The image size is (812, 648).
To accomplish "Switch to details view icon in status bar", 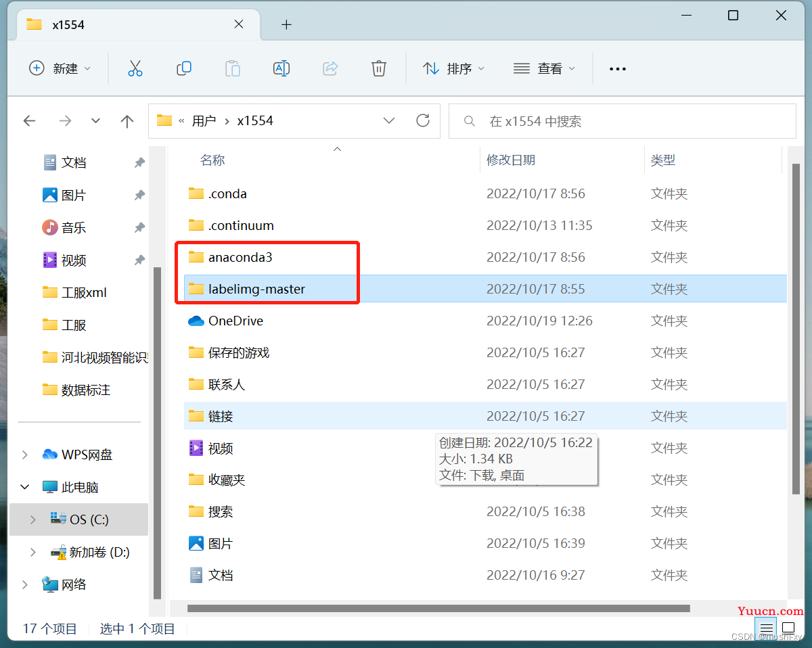I will click(x=765, y=628).
